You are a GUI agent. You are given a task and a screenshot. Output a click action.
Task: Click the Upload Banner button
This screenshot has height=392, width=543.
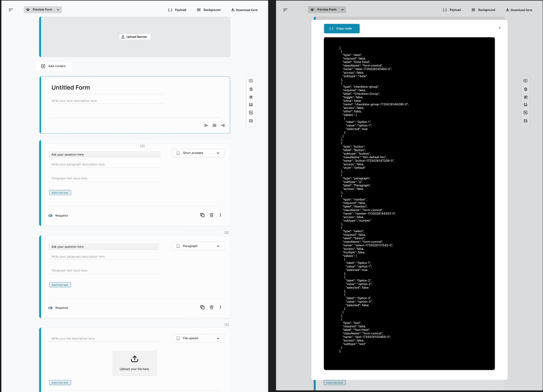pos(134,37)
